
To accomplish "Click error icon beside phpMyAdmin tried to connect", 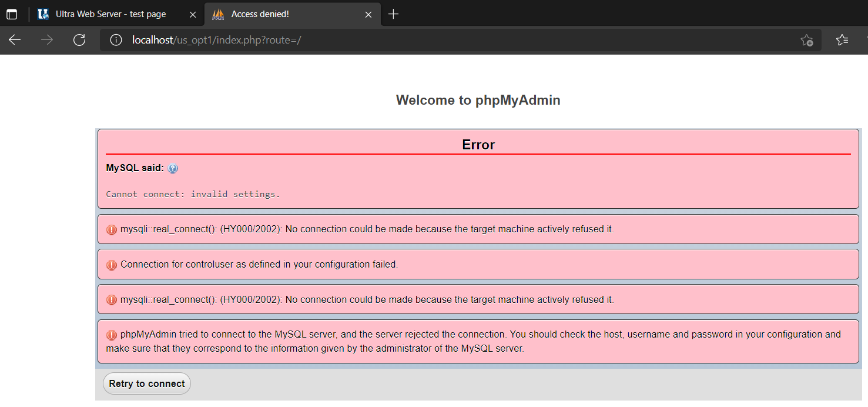I will [x=112, y=335].
